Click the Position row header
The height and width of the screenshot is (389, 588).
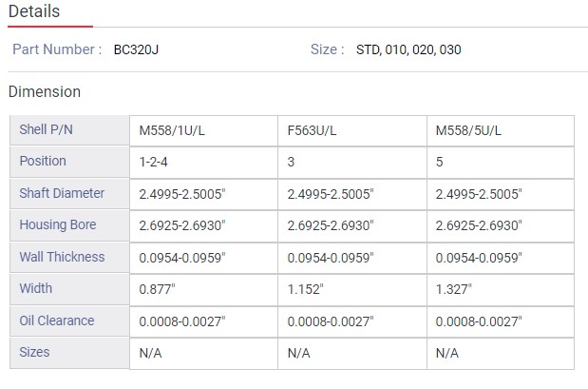tap(43, 162)
